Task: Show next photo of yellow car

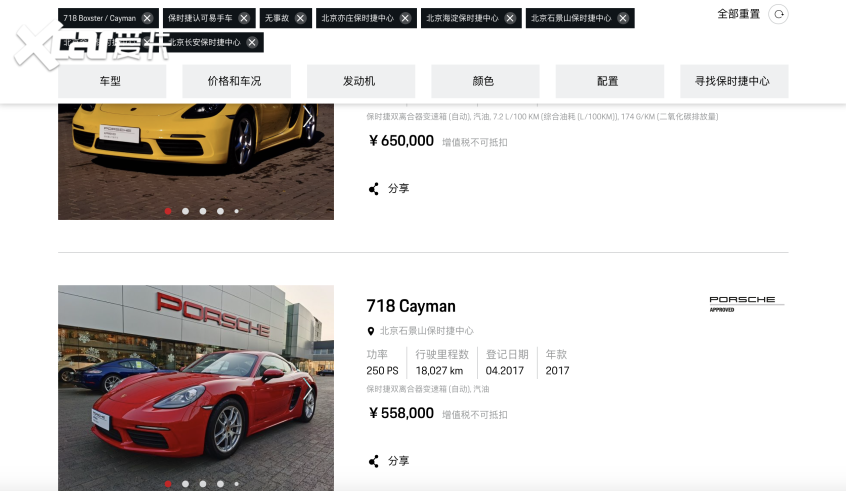Action: (308, 117)
